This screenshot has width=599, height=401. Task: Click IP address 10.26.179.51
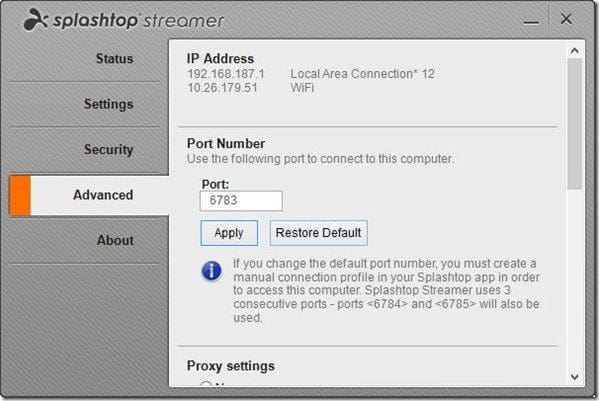(x=222, y=88)
